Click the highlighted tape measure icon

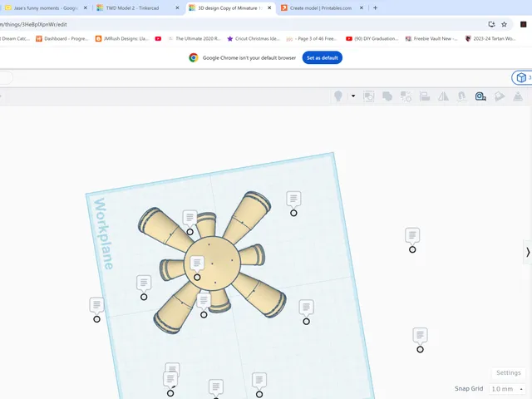point(480,96)
